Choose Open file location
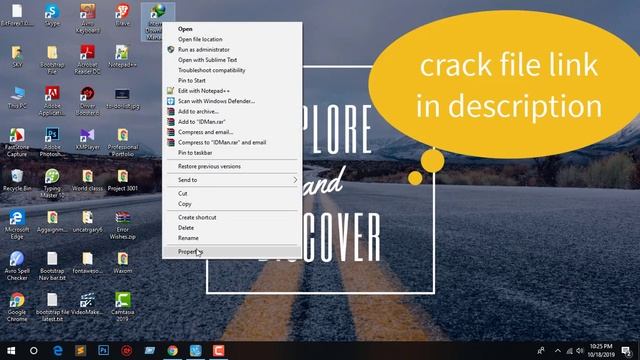The image size is (640, 360). (232, 39)
